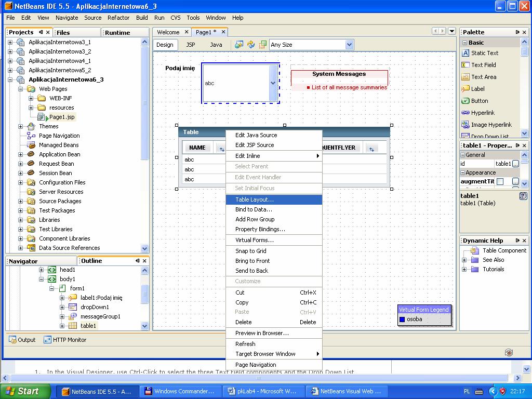Select the Text Field palette component
Image resolution: width=532 pixels, height=399 pixels.
point(483,65)
